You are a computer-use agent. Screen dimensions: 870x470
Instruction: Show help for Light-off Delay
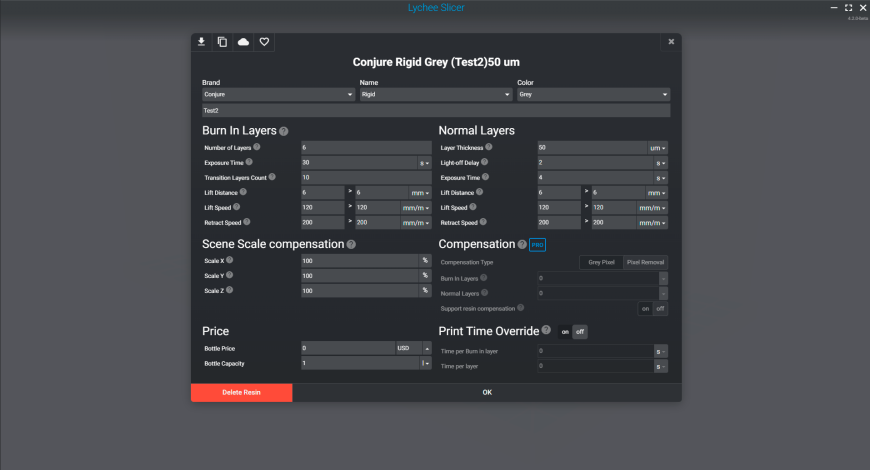click(x=484, y=162)
